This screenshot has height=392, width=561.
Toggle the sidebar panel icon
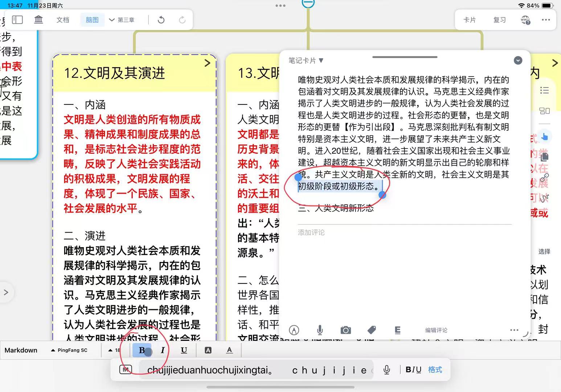[17, 20]
